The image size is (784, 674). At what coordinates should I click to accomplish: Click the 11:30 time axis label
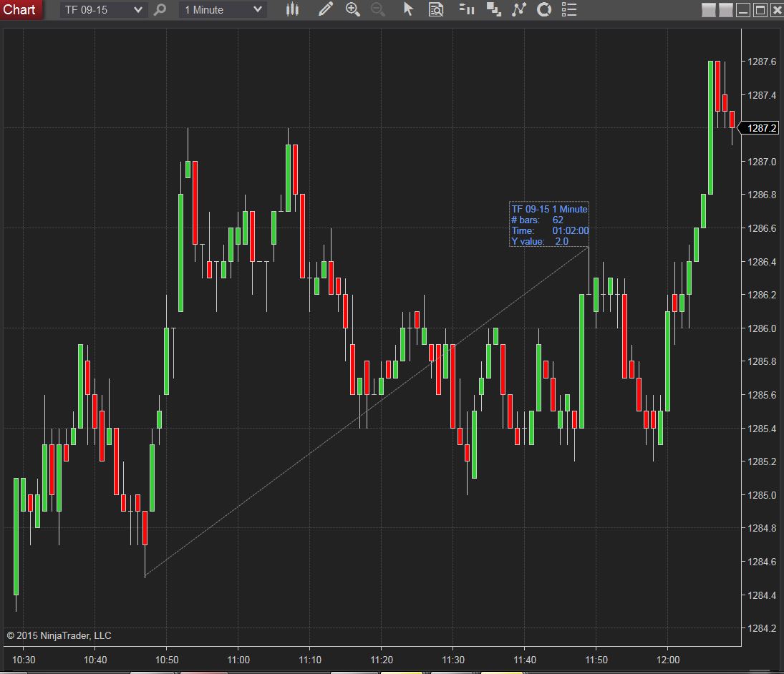(453, 660)
